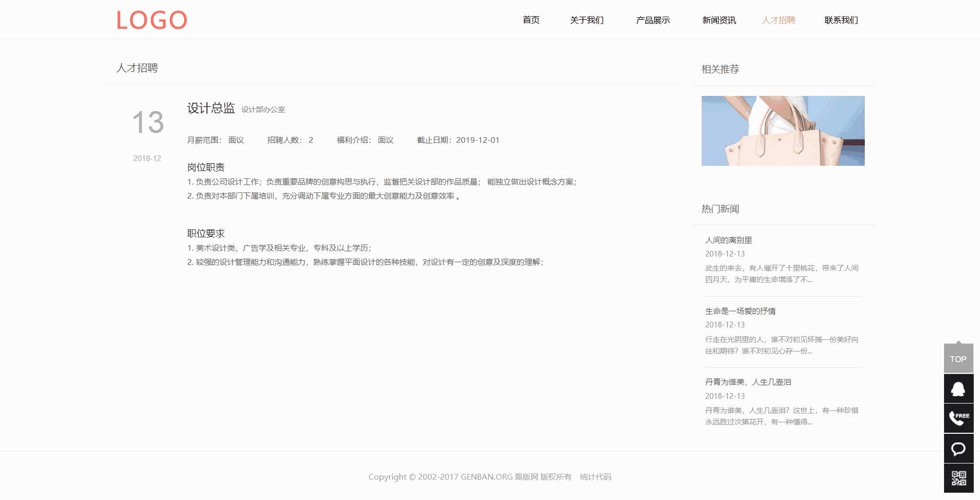This screenshot has width=980, height=500.
Task: Select 人才招聘 menu item
Action: coord(778,20)
